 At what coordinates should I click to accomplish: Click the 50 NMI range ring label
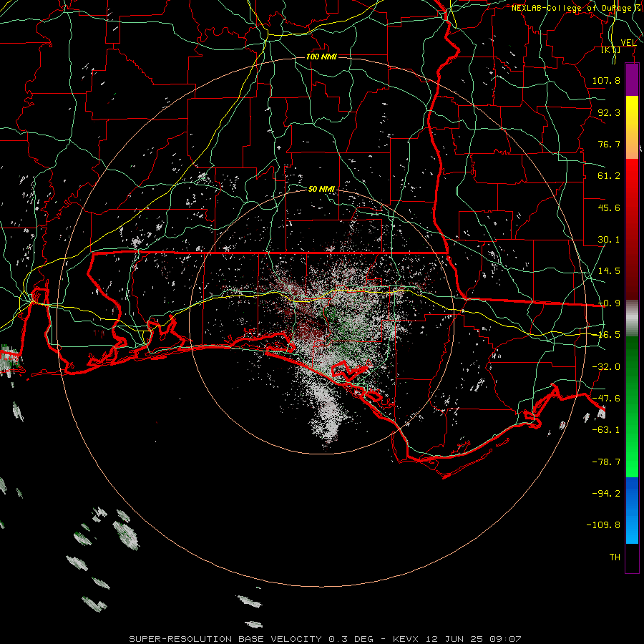[x=321, y=189]
